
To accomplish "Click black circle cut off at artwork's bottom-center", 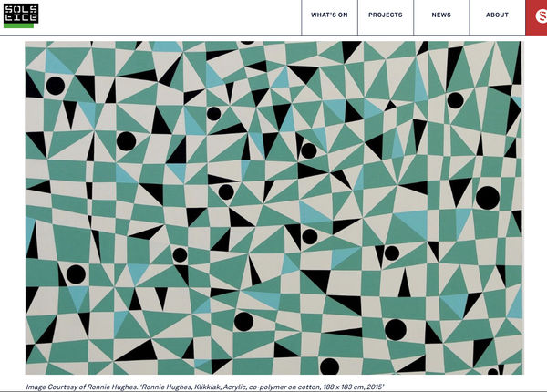I will 329,367.
